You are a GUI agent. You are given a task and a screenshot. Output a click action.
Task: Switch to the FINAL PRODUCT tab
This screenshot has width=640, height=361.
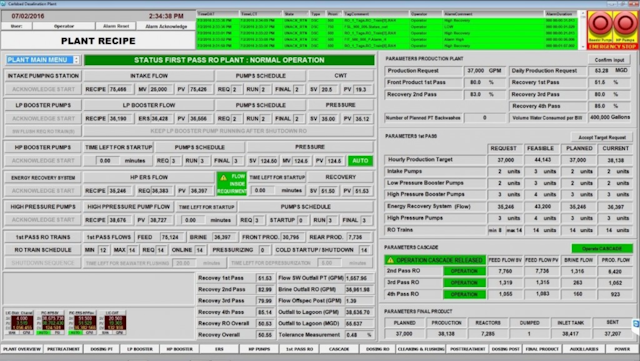click(542, 349)
